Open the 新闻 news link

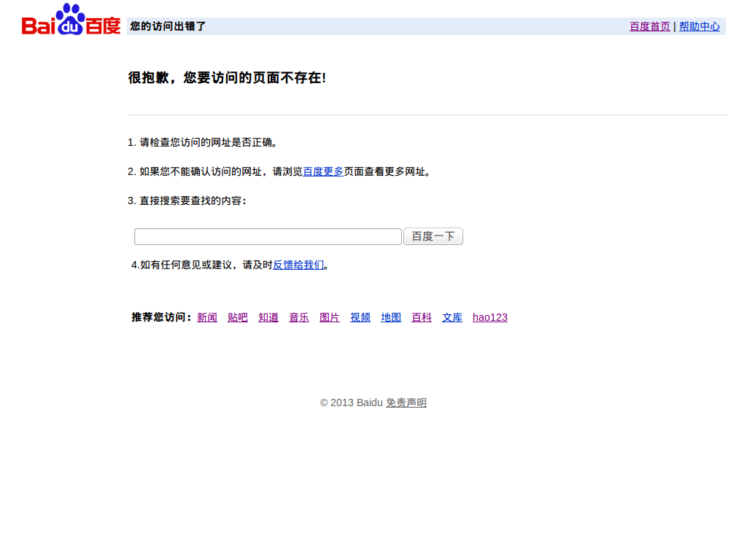point(206,317)
